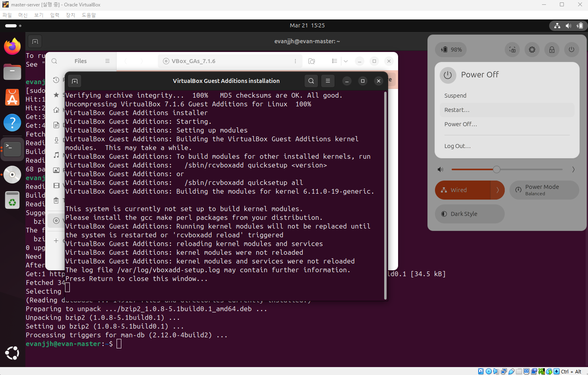Open the 장치 menu in VirtualBox
Viewport: 588px width, 375px height.
click(71, 15)
